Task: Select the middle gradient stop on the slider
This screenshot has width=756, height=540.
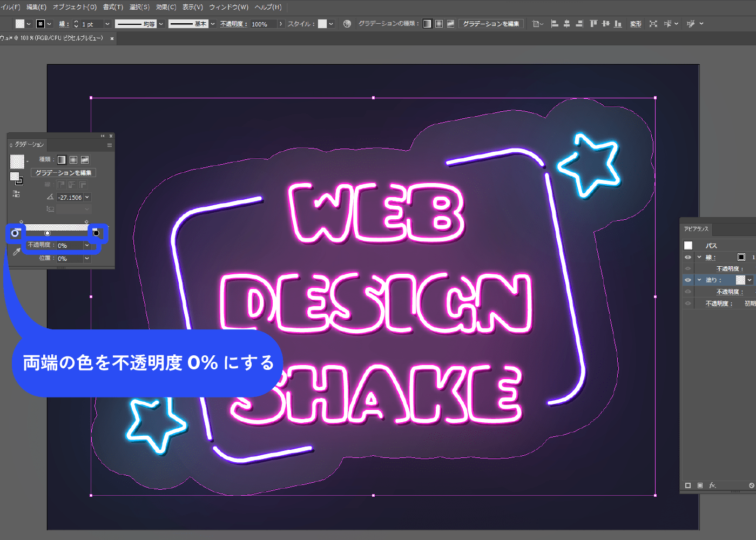Action: click(x=48, y=233)
